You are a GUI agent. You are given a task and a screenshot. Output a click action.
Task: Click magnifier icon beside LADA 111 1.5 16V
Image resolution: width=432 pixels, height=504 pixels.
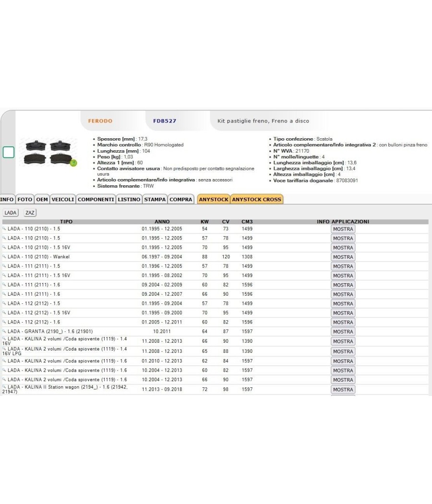pyautogui.click(x=4, y=276)
